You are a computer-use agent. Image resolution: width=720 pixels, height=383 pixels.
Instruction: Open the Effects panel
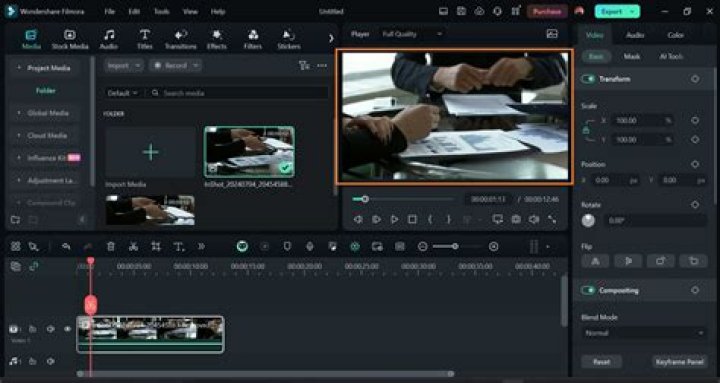tap(216, 39)
